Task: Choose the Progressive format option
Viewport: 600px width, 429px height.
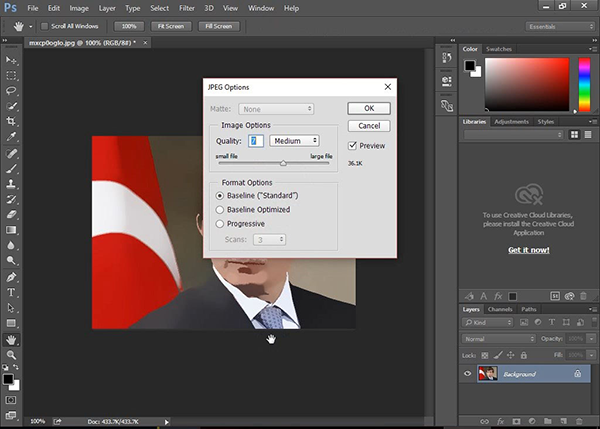Action: click(221, 225)
